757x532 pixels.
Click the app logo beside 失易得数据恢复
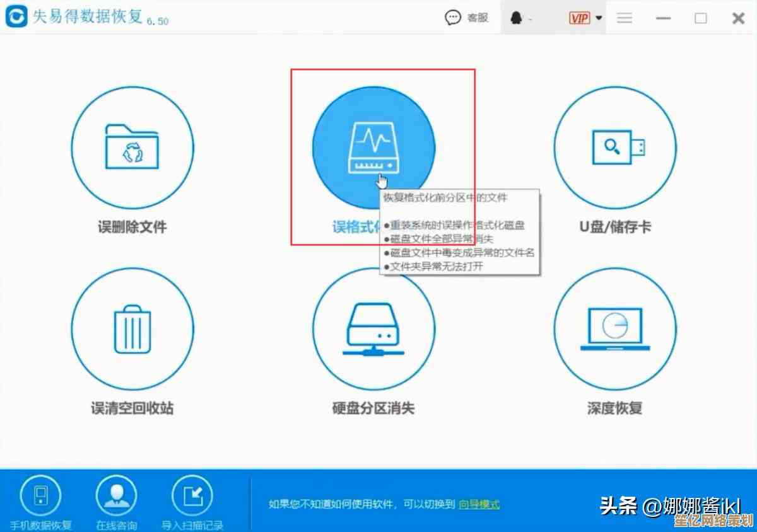coord(16,16)
